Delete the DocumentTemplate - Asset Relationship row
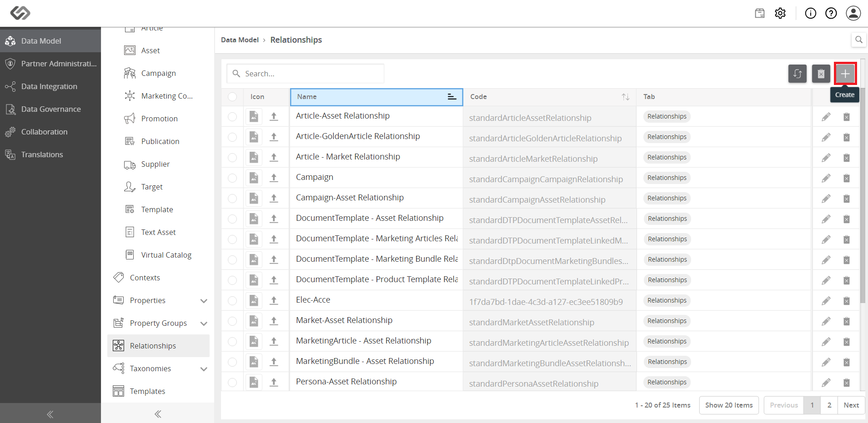Screen dimensions: 868x423 tap(847, 219)
